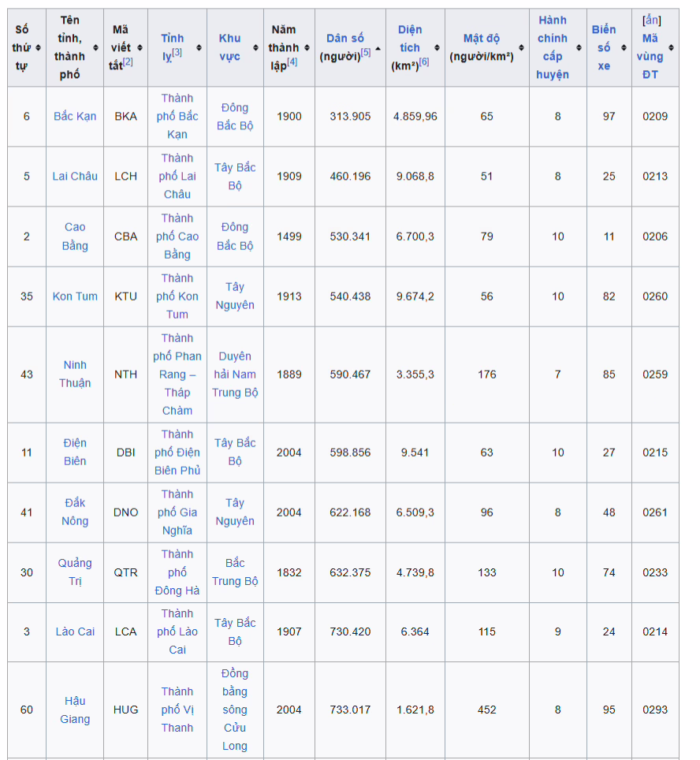Open the Bắc Kạn province link
The image size is (700, 760).
[x=75, y=116]
